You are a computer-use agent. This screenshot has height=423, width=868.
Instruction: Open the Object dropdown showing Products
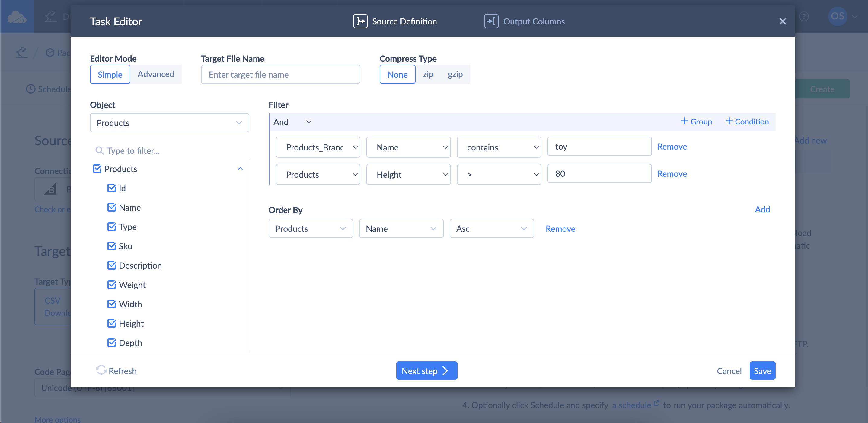pos(169,123)
